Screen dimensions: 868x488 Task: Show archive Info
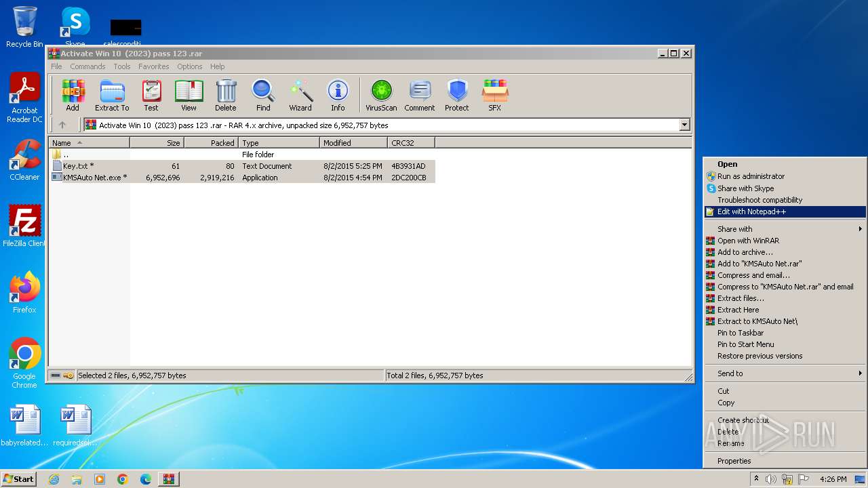click(338, 96)
